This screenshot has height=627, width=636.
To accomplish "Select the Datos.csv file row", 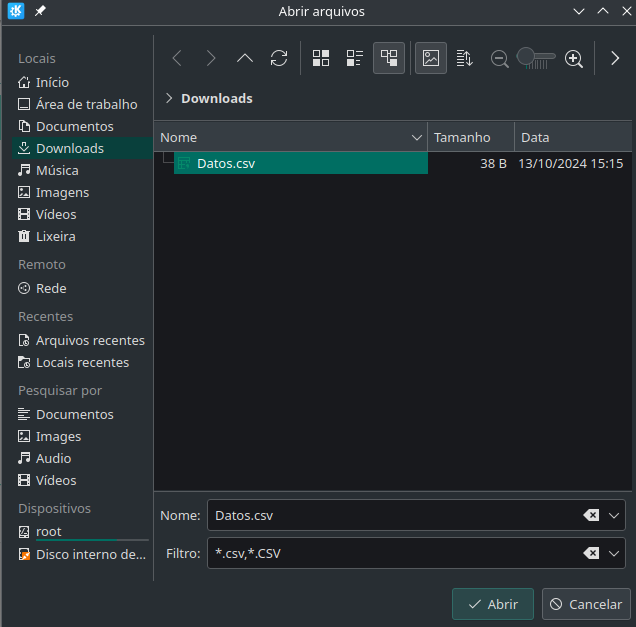I will pyautogui.click(x=300, y=163).
